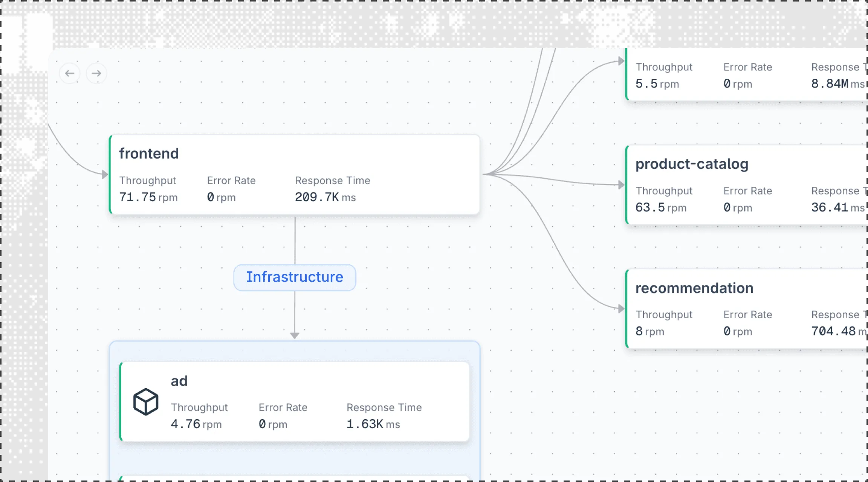
Task: Click the product-catalog title text
Action: coord(692,164)
